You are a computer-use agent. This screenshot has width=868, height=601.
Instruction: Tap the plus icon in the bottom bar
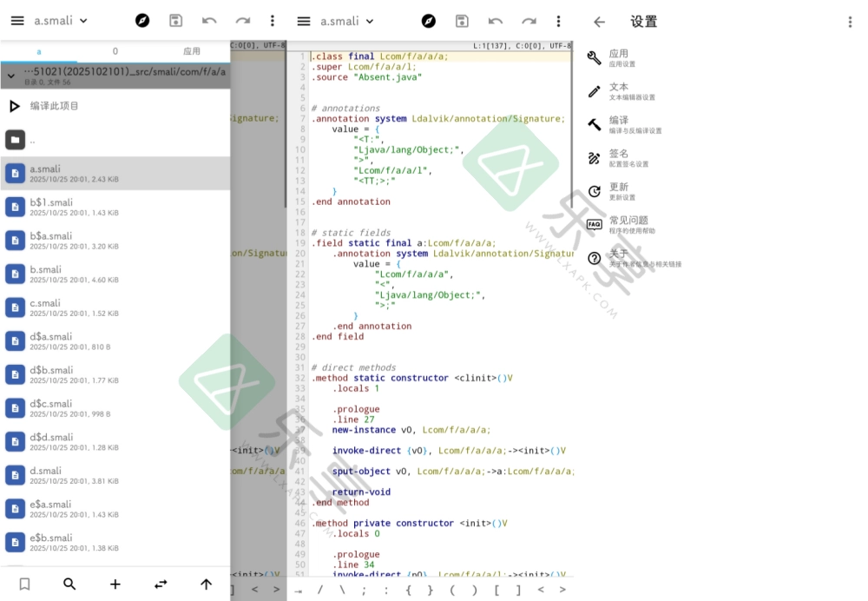[115, 584]
